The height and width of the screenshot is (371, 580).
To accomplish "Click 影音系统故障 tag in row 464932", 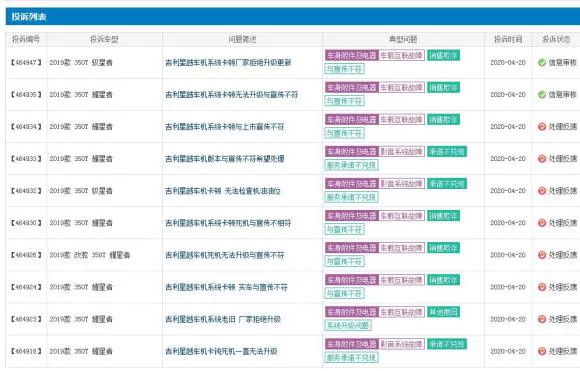I will tap(401, 184).
